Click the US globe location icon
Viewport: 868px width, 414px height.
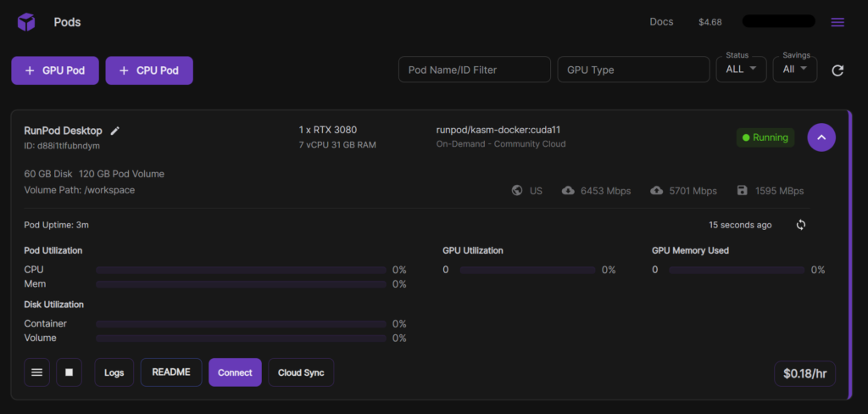[x=517, y=191]
